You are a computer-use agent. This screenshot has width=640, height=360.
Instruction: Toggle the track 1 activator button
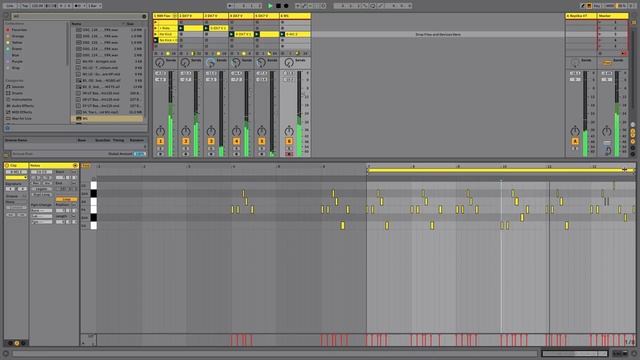(160, 141)
